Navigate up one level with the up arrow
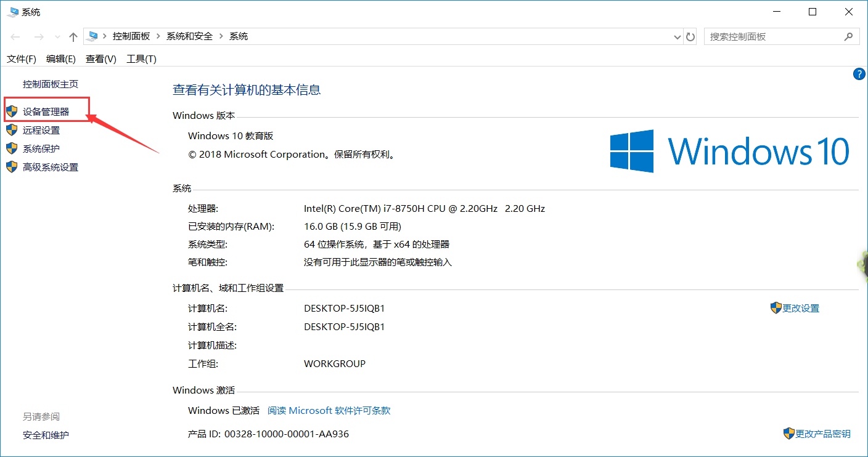Viewport: 868px width, 457px height. click(x=73, y=36)
